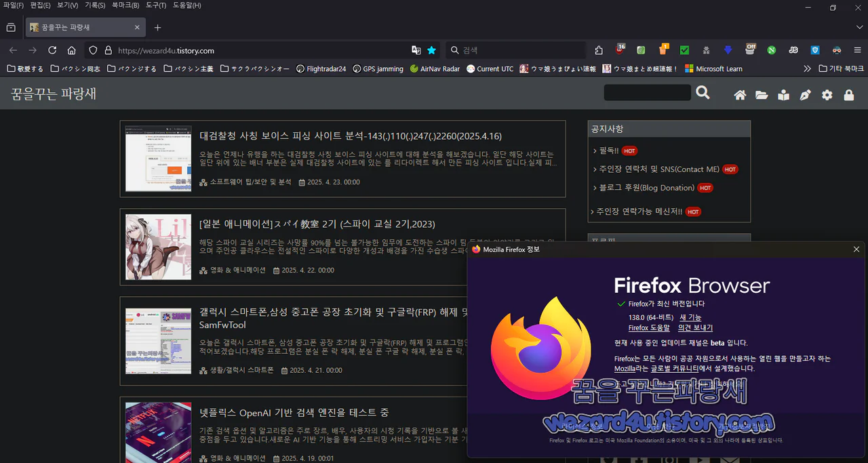The image size is (868, 463).
Task: Open the GPS jamming bookmark
Action: coord(378,68)
